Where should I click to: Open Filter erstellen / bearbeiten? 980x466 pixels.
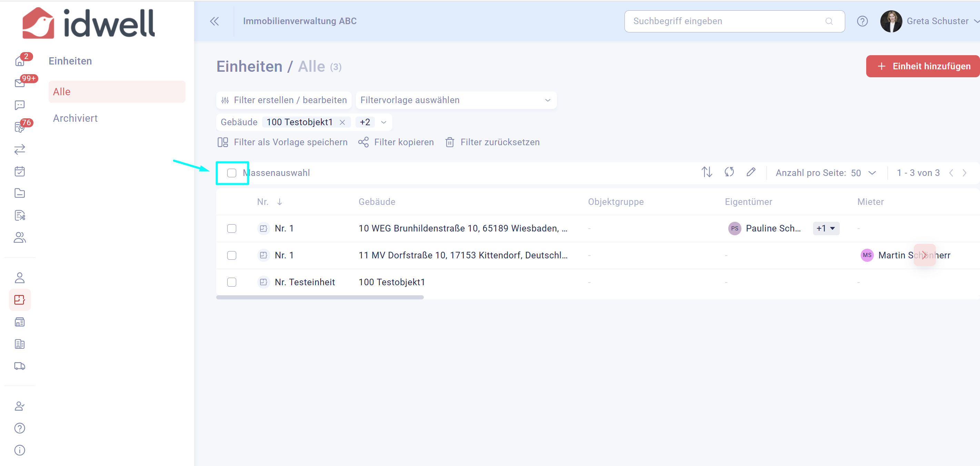[x=284, y=100]
